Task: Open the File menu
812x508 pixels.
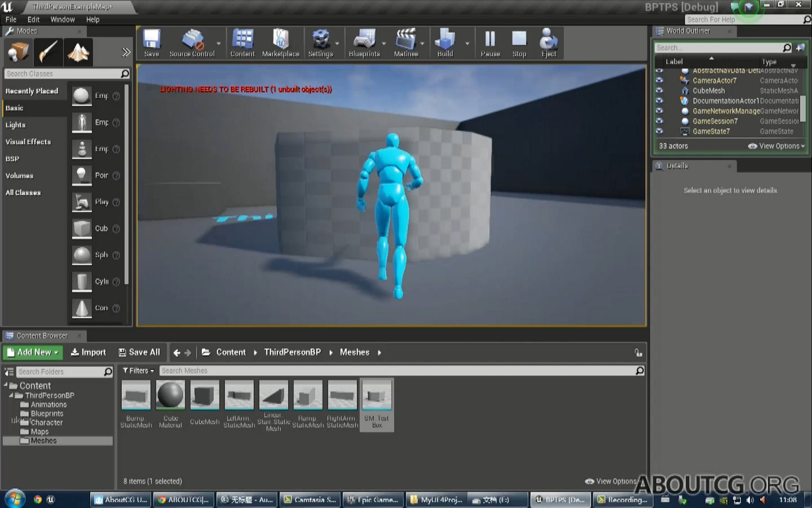Action: click(x=11, y=19)
